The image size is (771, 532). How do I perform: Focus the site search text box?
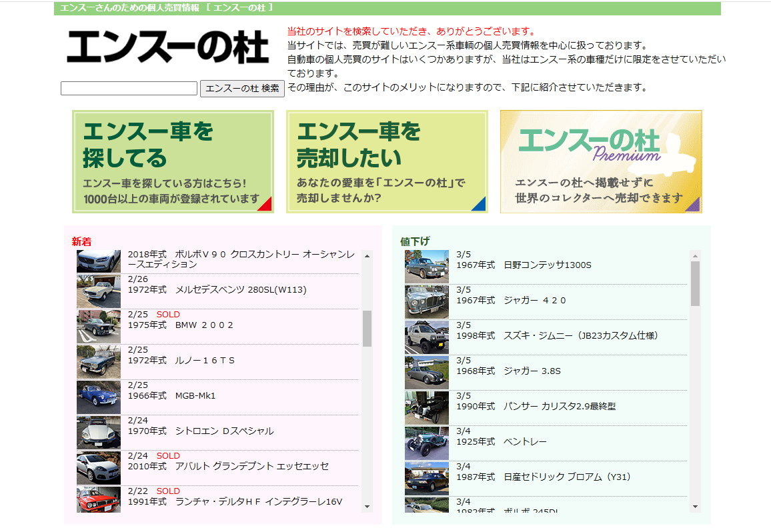point(129,89)
